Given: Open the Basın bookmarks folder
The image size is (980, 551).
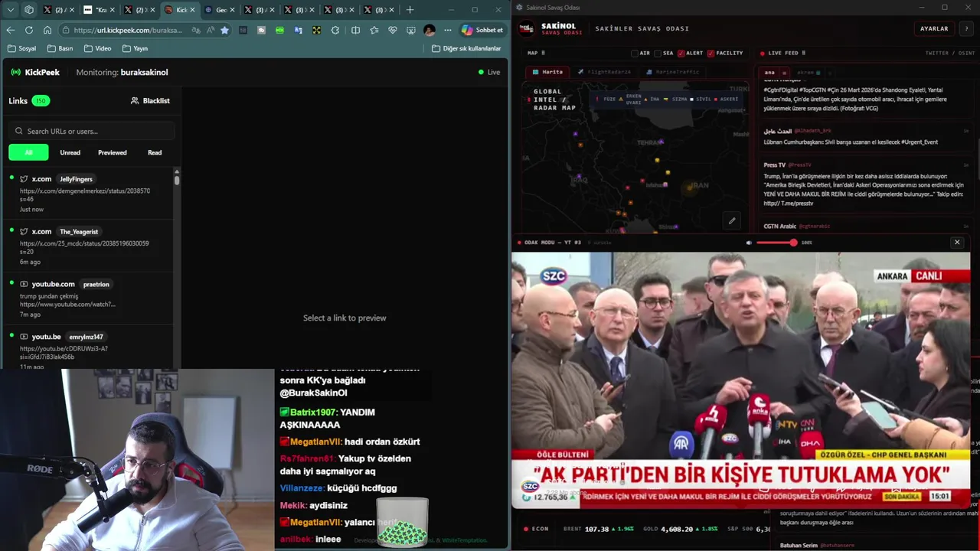Looking at the screenshot, I should pyautogui.click(x=60, y=48).
